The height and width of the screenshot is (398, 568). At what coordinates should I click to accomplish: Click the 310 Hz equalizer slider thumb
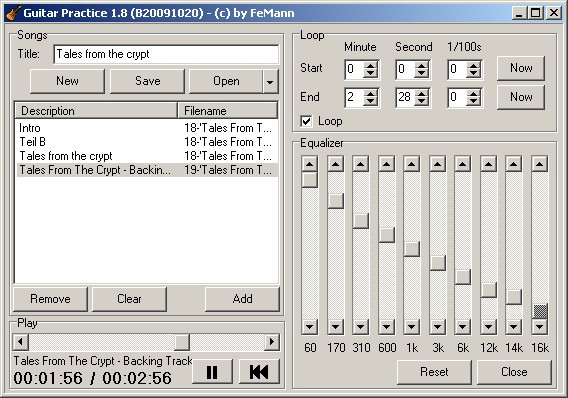(x=361, y=221)
